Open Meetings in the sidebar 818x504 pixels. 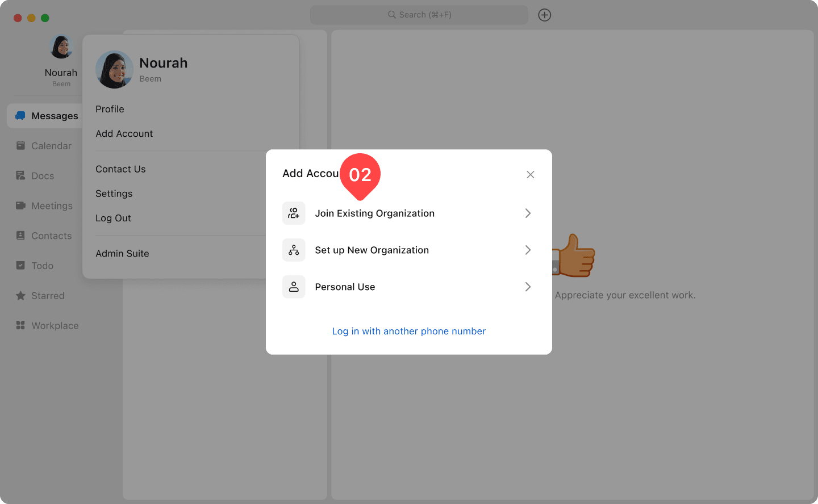click(x=44, y=206)
